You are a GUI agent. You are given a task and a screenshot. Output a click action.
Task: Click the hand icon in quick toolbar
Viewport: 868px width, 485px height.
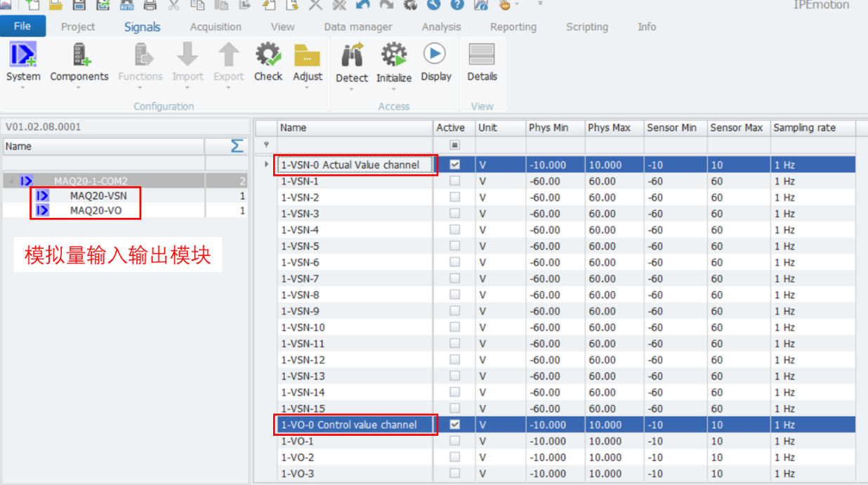504,4
